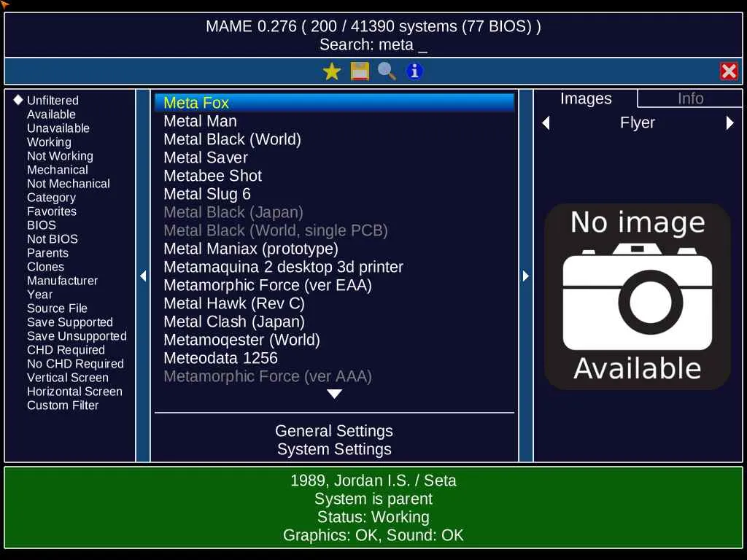
Task: Click the red X exit icon
Action: (x=729, y=72)
